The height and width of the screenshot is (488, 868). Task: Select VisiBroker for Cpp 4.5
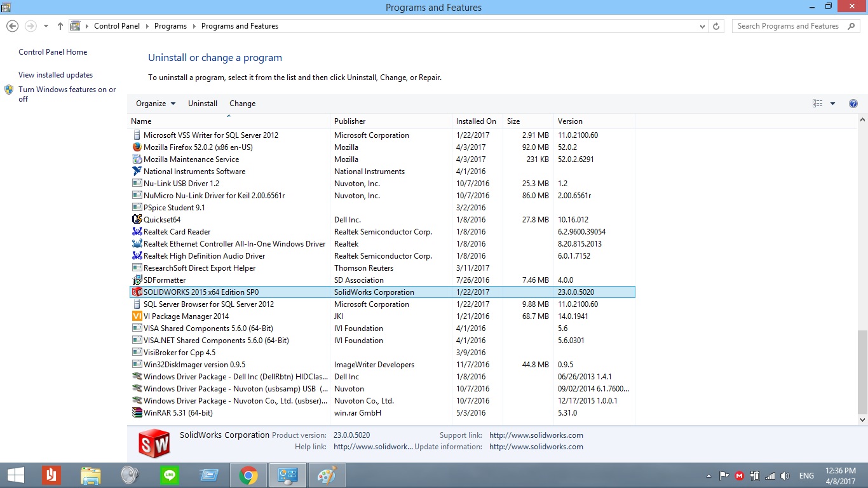coord(381,353)
